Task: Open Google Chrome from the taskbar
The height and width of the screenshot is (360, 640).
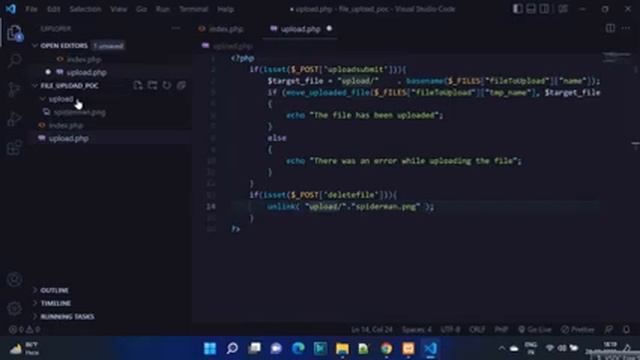Action: click(386, 348)
